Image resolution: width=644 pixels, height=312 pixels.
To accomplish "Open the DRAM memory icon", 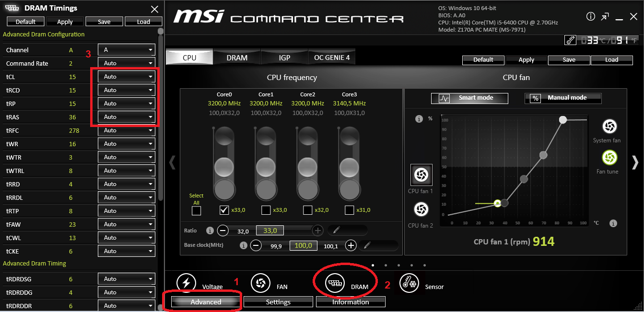I will point(335,283).
